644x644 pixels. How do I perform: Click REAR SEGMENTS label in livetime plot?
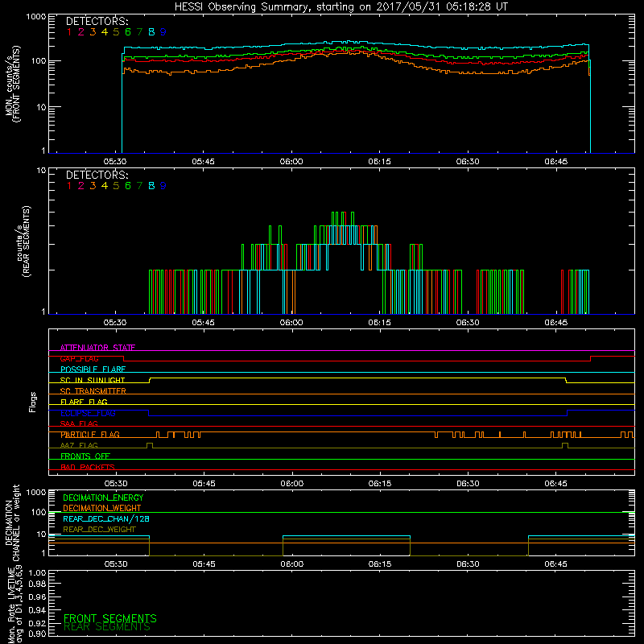pos(107,627)
